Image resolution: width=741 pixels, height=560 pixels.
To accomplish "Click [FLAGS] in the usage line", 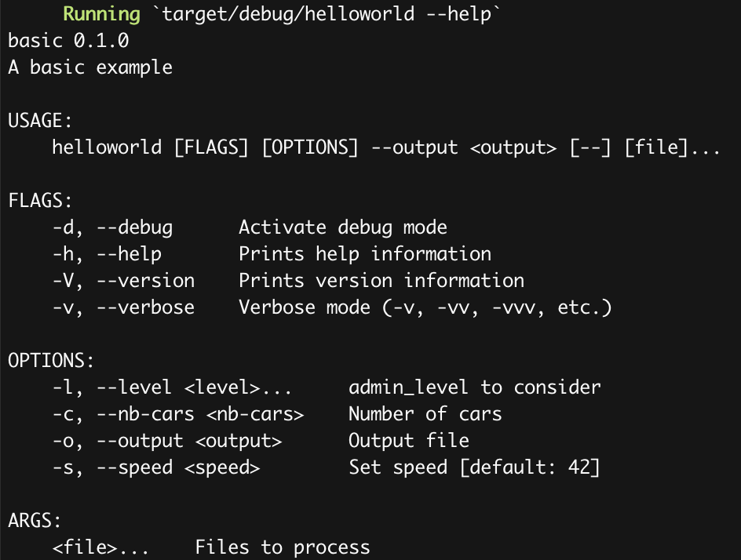I will click(211, 147).
